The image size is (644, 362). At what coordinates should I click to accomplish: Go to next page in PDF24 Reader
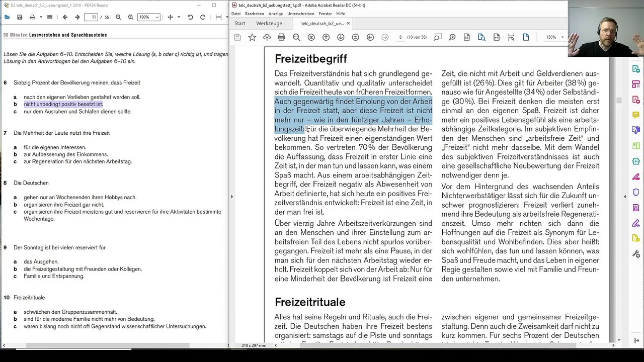click(77, 17)
